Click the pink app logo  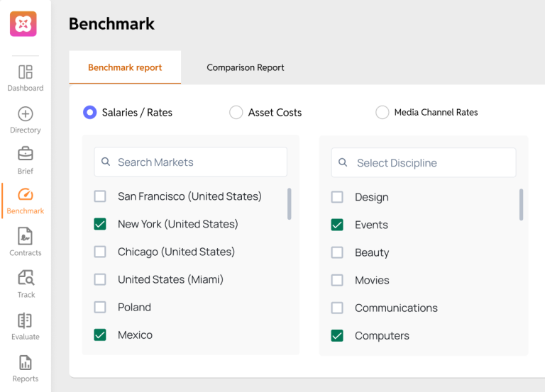point(23,24)
